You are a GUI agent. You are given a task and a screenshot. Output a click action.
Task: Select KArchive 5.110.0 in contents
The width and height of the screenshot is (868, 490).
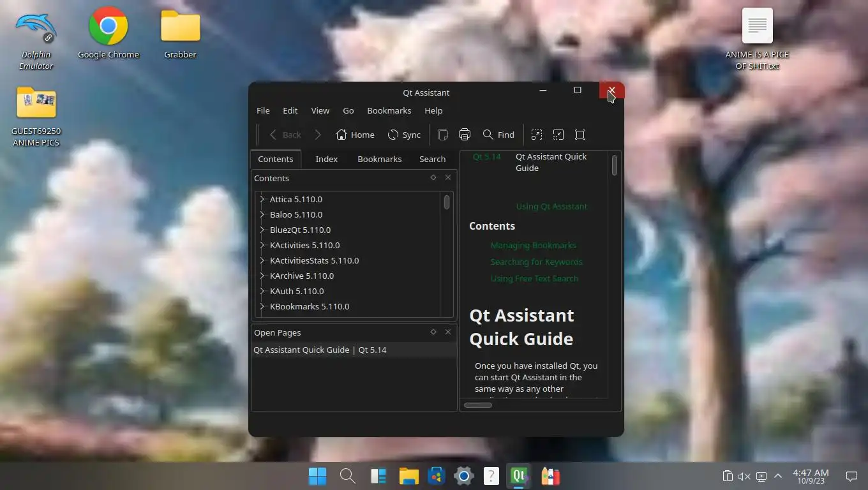tap(302, 276)
